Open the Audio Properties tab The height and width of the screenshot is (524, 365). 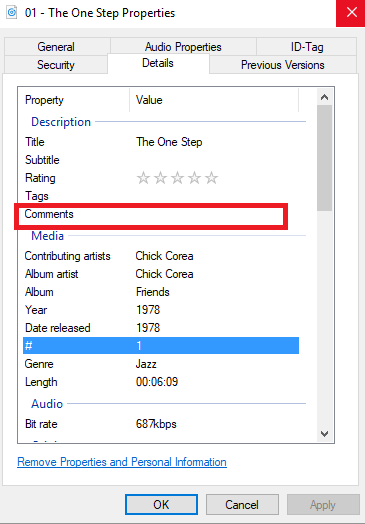tap(183, 47)
